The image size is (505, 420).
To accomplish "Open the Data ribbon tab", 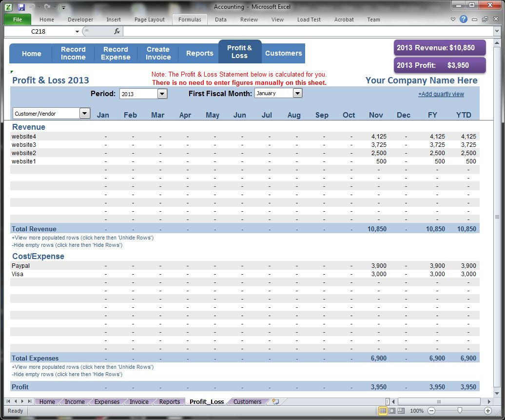I will (x=221, y=20).
